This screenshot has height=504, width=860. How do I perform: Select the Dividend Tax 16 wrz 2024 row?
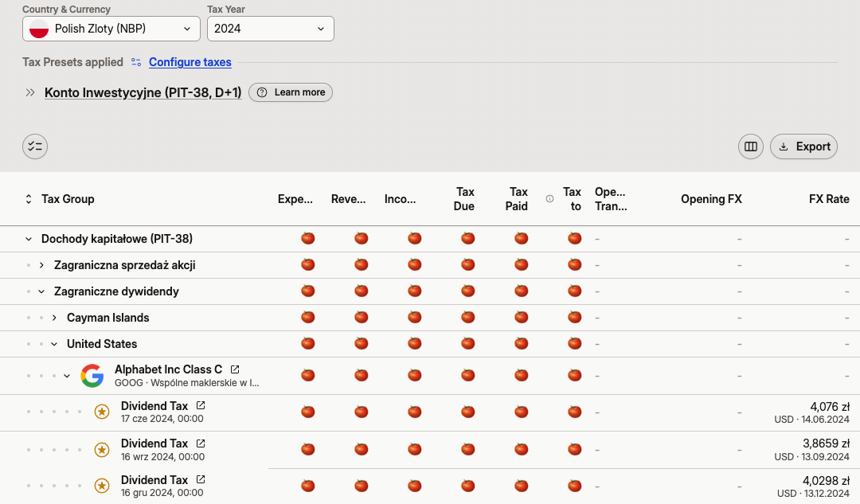pyautogui.click(x=430, y=450)
